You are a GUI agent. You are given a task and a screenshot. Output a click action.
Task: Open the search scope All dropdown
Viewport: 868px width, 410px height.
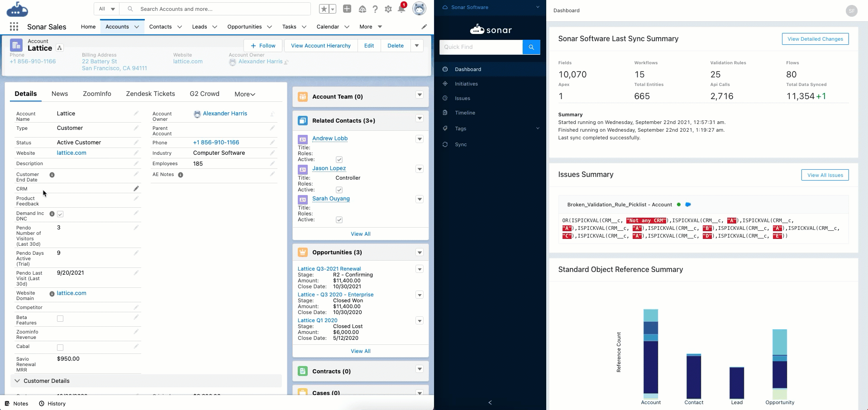(x=107, y=9)
